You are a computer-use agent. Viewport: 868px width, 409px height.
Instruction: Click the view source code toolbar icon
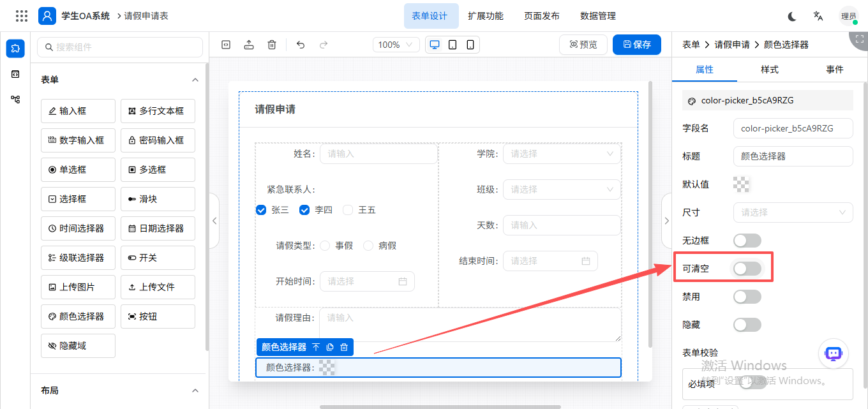[225, 45]
